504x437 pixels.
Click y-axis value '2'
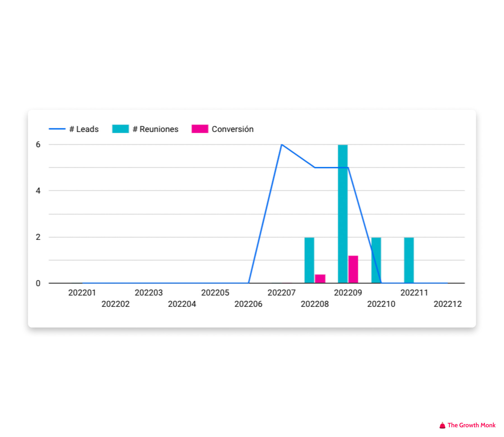coord(38,237)
